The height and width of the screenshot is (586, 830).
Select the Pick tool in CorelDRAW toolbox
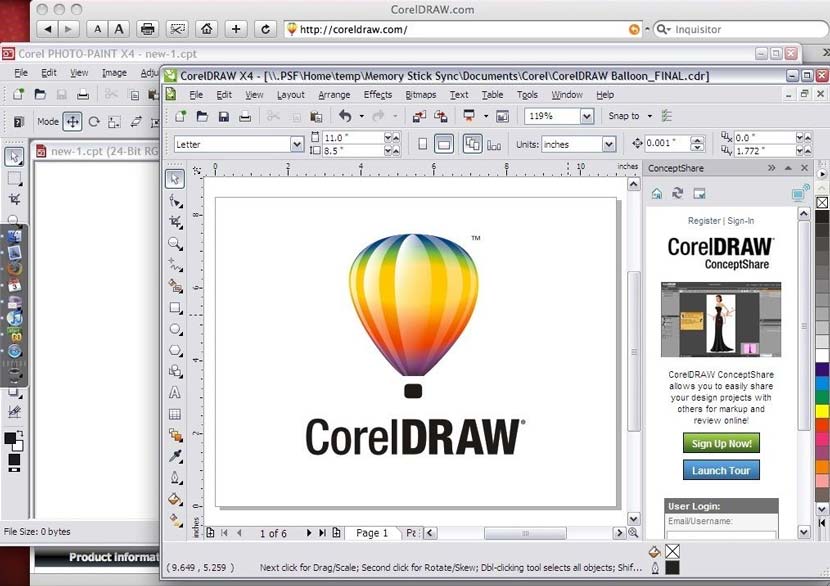[175, 178]
